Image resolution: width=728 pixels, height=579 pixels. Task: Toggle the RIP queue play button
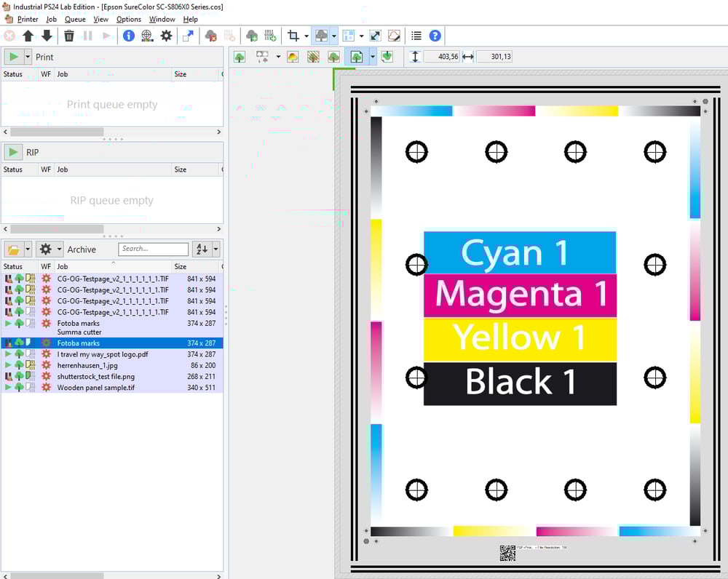[x=13, y=152]
